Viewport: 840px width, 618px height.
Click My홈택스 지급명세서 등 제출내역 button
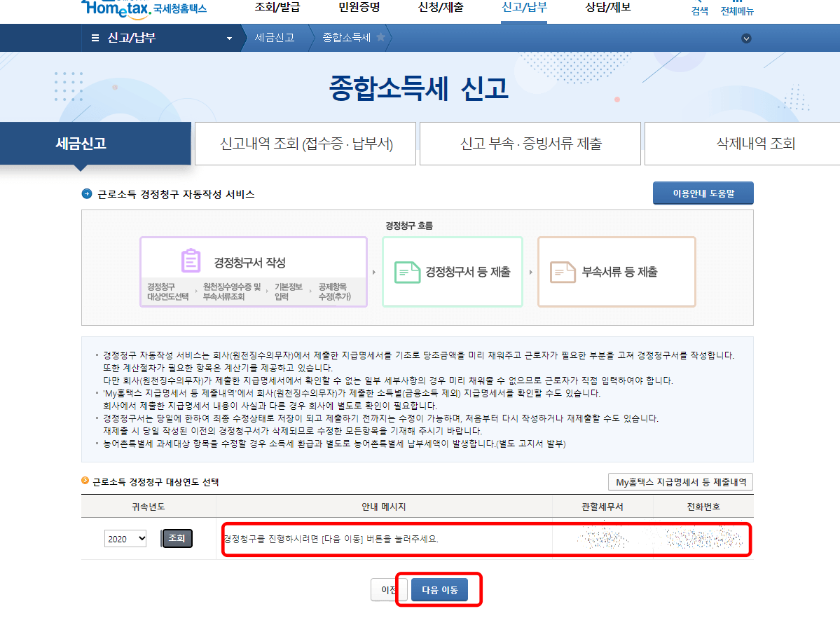680,481
